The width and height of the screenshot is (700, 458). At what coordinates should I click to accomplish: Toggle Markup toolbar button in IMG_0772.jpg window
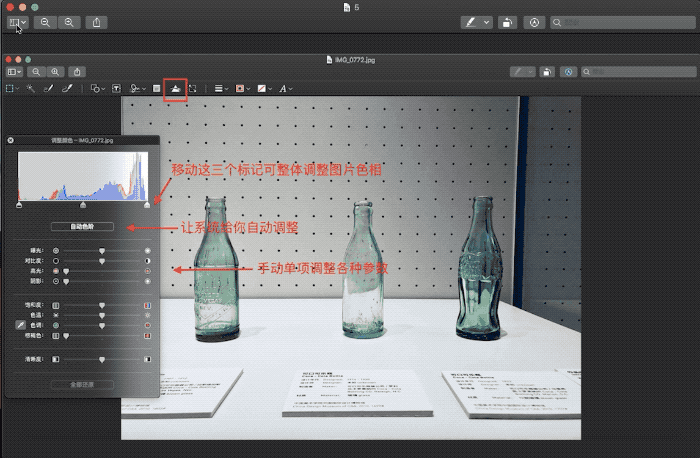pyautogui.click(x=568, y=72)
